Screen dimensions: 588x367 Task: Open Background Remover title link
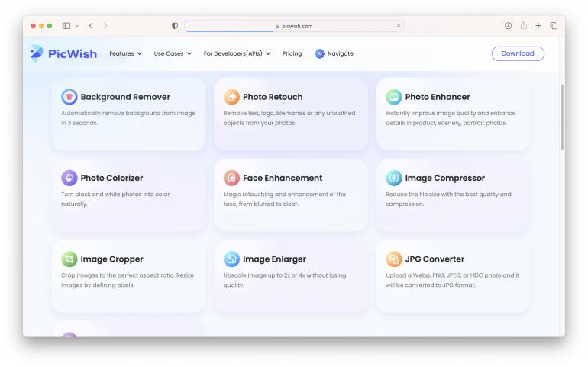pyautogui.click(x=125, y=97)
